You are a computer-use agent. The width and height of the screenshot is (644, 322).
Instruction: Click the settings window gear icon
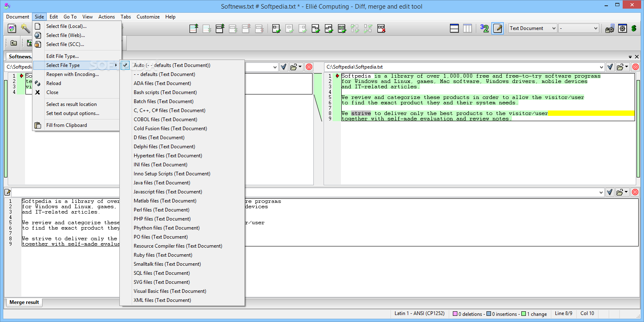pyautogui.click(x=622, y=28)
